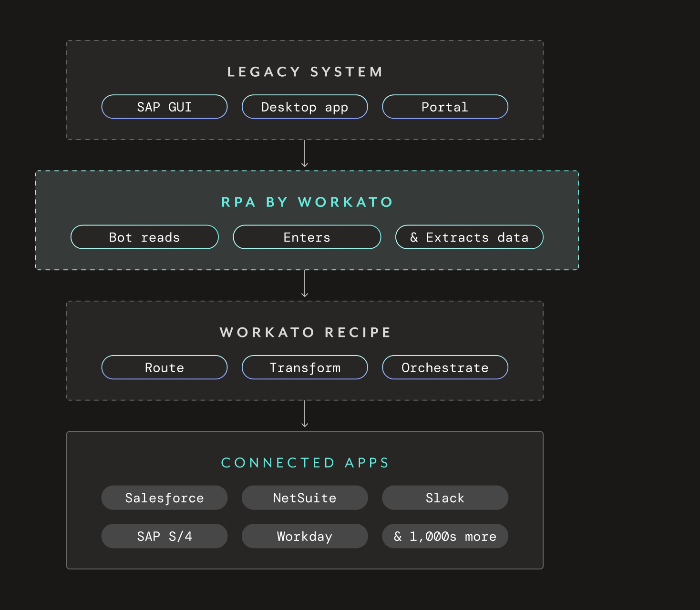Click the Enters pill
700x610 pixels.
[307, 237]
